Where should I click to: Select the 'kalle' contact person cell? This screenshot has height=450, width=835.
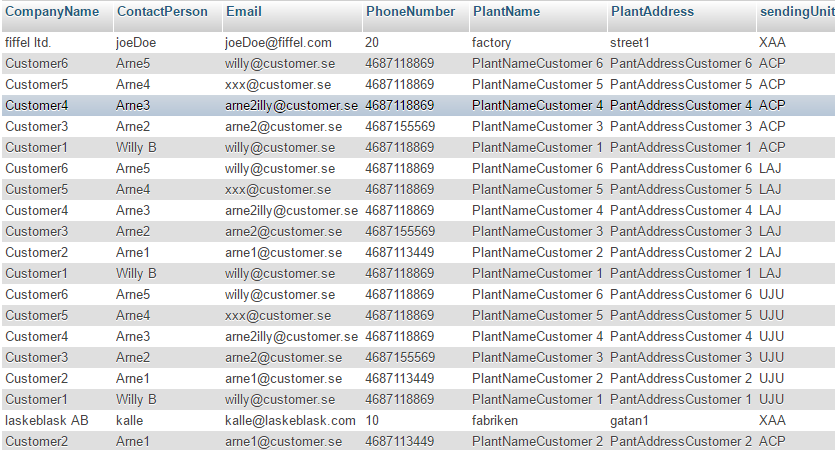129,421
